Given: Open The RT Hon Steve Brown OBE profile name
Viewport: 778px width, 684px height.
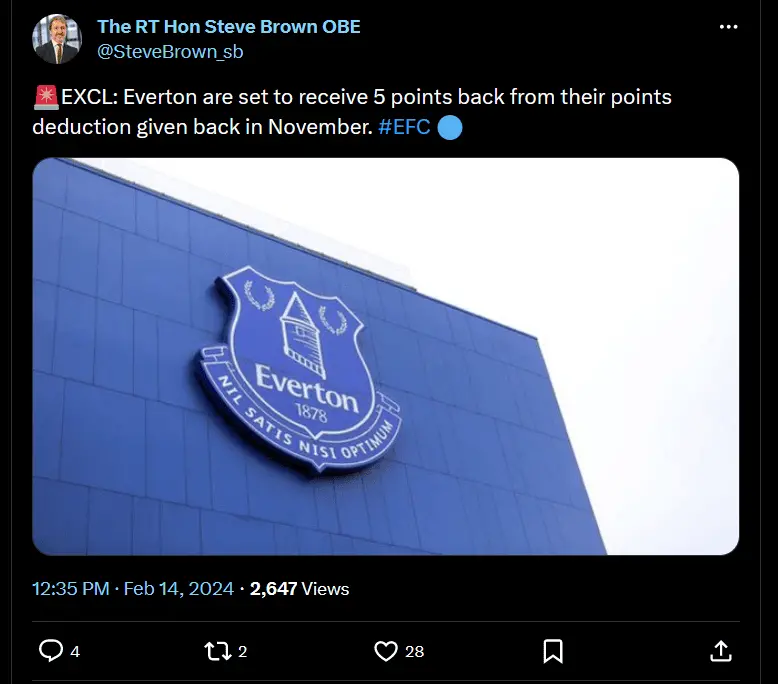Looking at the screenshot, I should coord(228,27).
